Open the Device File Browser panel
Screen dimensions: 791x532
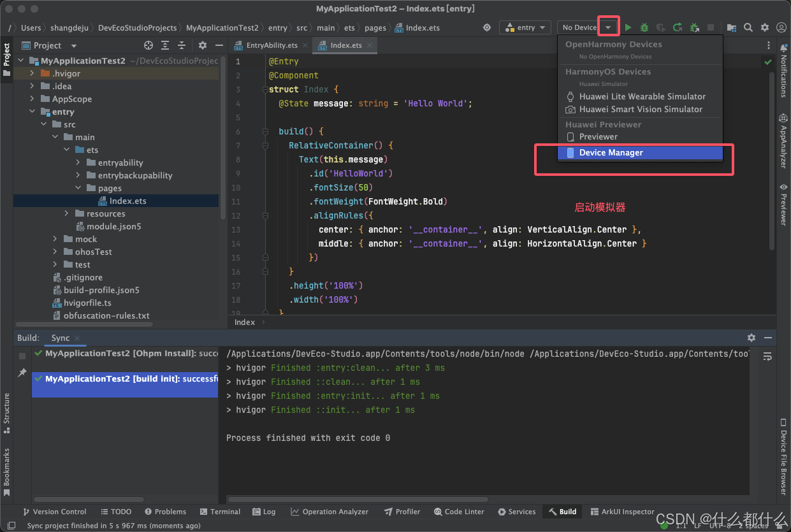[x=783, y=456]
